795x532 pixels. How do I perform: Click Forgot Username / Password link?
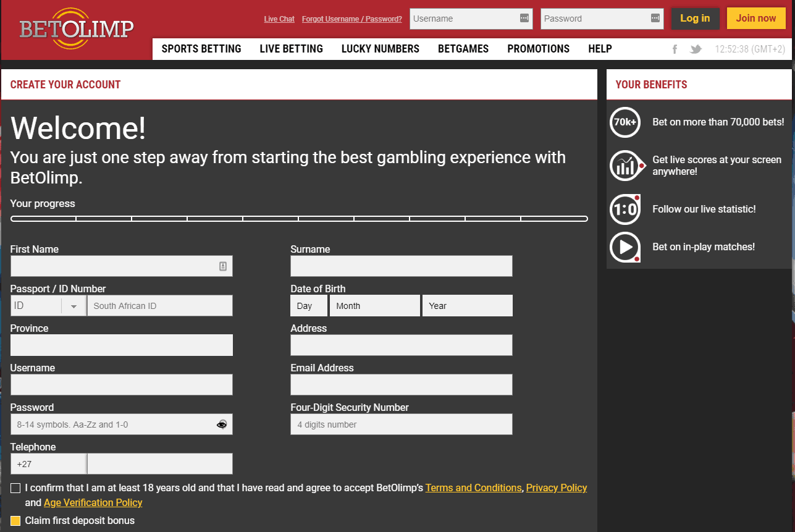(352, 19)
